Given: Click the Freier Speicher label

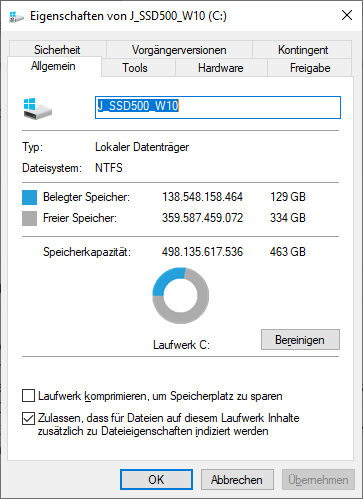Looking at the screenshot, I should pyautogui.click(x=80, y=218).
